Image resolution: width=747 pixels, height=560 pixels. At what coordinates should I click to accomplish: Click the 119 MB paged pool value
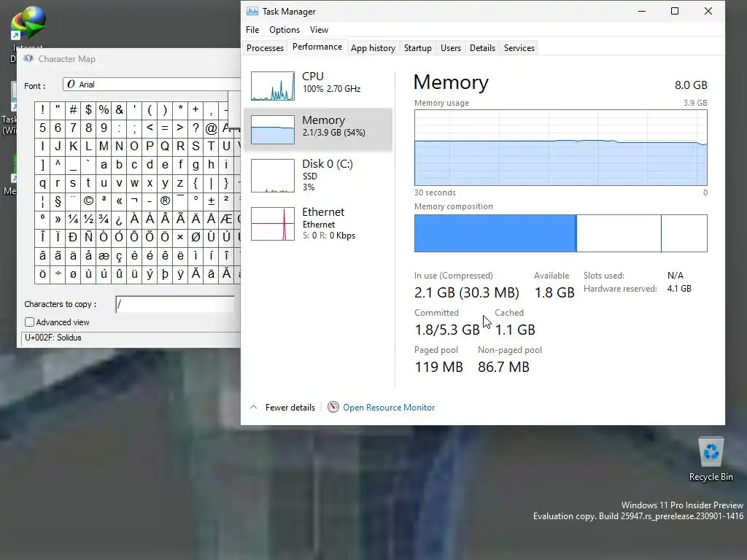tap(438, 367)
